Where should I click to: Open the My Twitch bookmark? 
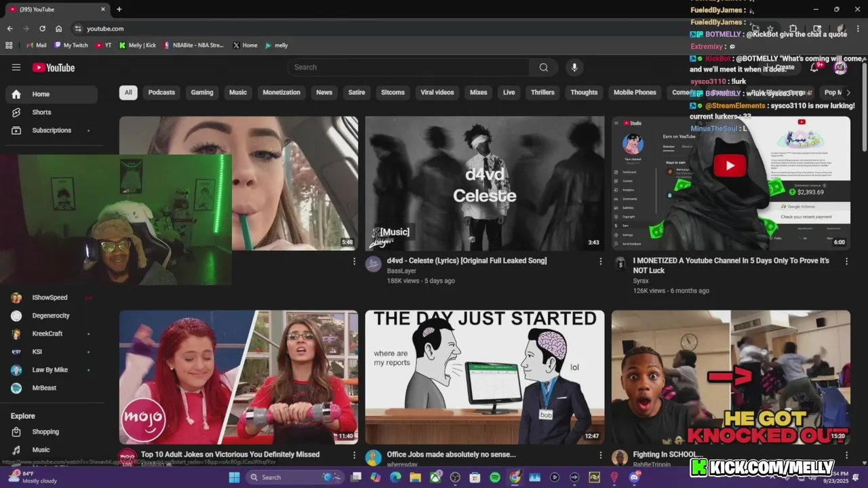tap(71, 45)
